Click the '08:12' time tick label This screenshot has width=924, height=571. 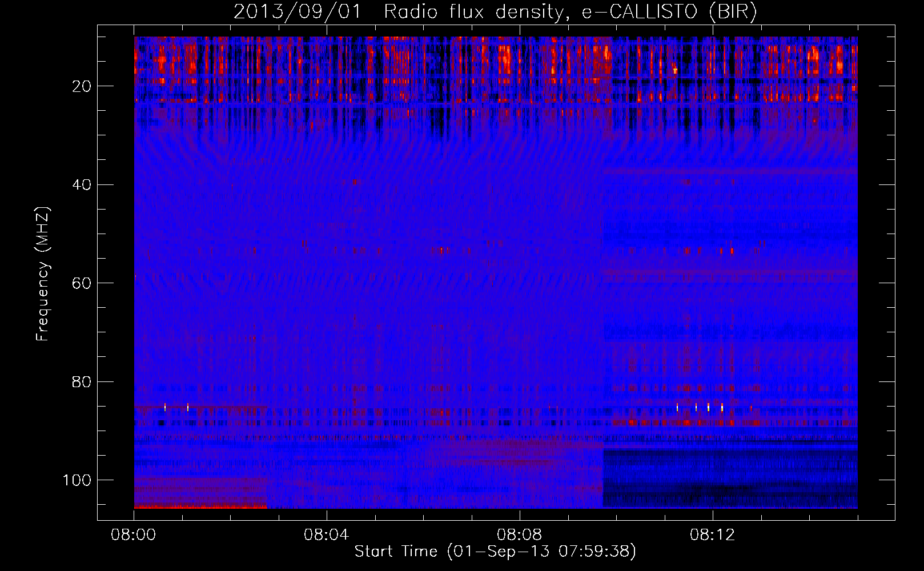point(712,535)
